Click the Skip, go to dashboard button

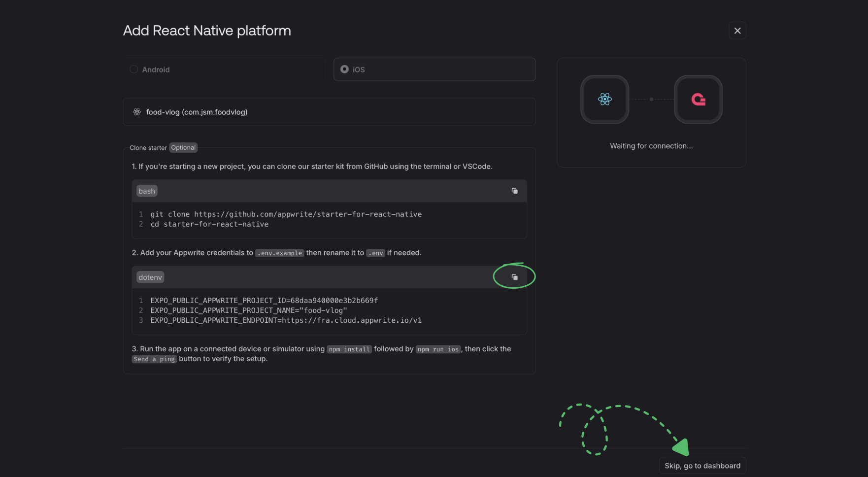[x=702, y=466]
